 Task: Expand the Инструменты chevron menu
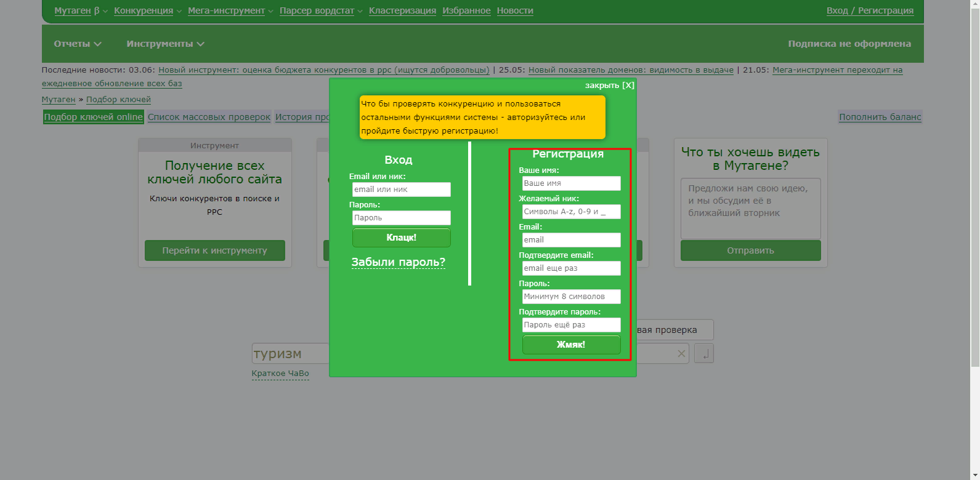coord(165,44)
